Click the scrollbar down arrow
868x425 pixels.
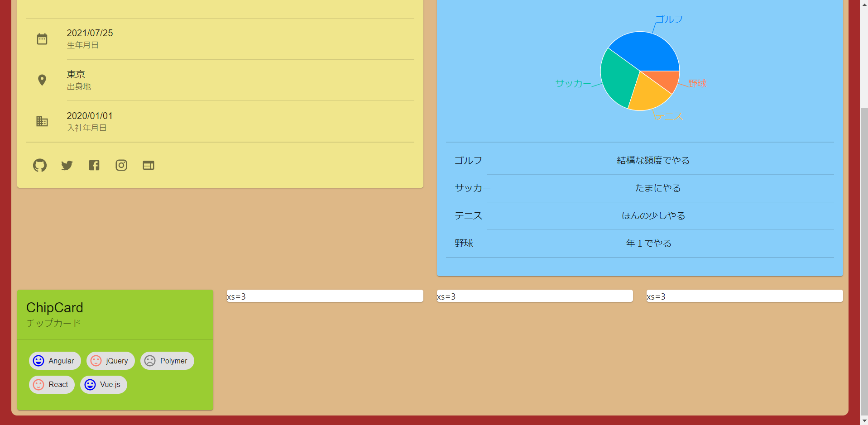(864, 420)
